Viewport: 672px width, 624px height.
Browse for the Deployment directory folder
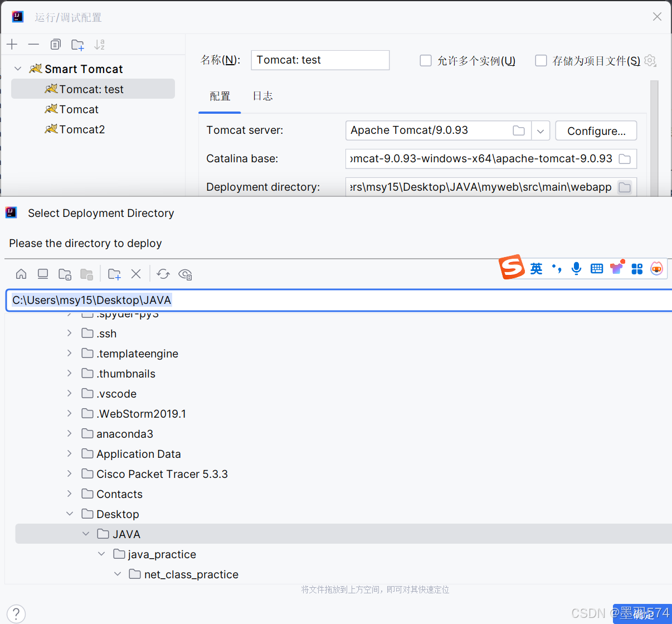point(625,187)
